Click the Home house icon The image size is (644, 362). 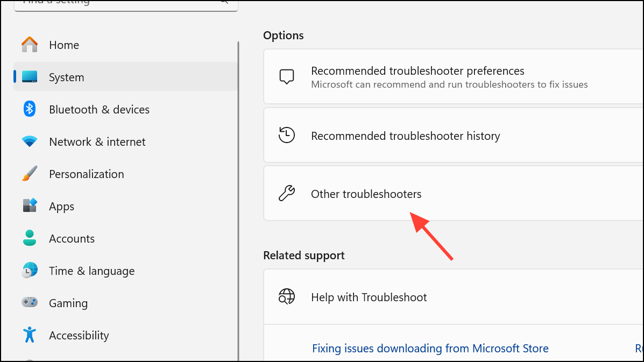coord(30,45)
